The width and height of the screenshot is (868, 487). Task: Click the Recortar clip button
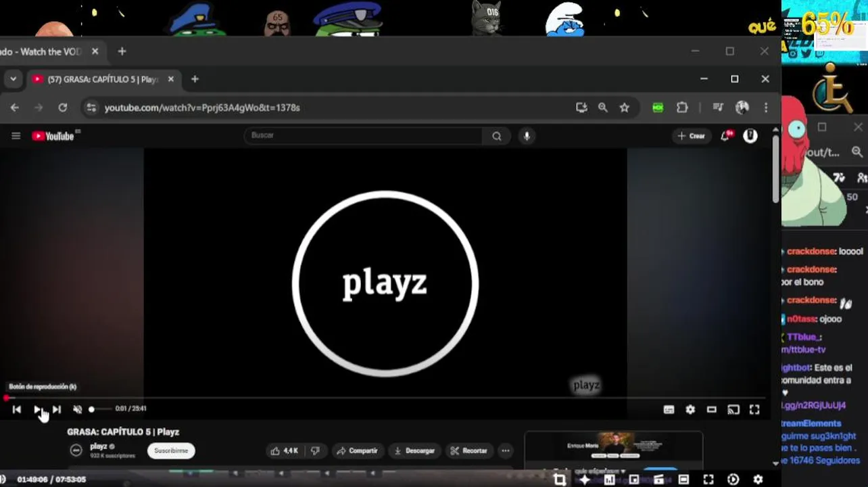tap(469, 450)
